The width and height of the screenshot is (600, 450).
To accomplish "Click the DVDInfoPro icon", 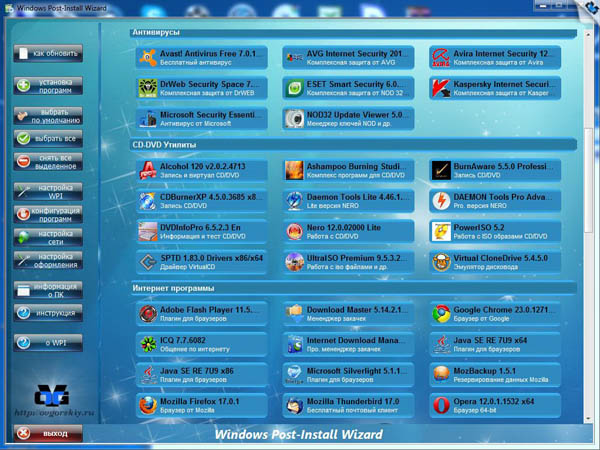I will (148, 232).
